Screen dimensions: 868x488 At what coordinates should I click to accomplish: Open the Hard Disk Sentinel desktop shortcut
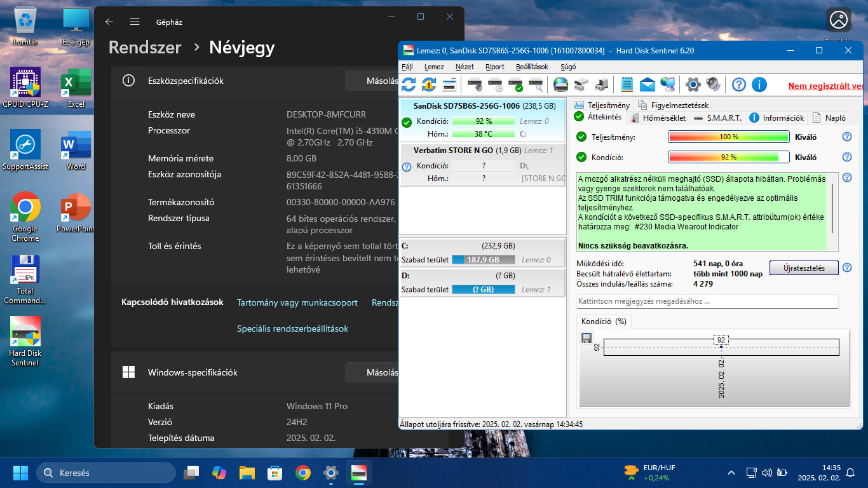25,342
